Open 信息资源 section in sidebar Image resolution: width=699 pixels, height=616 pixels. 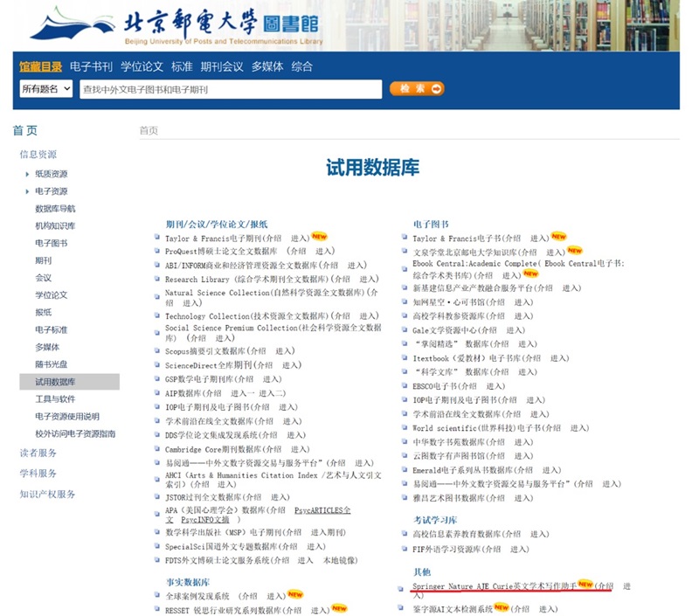click(38, 155)
